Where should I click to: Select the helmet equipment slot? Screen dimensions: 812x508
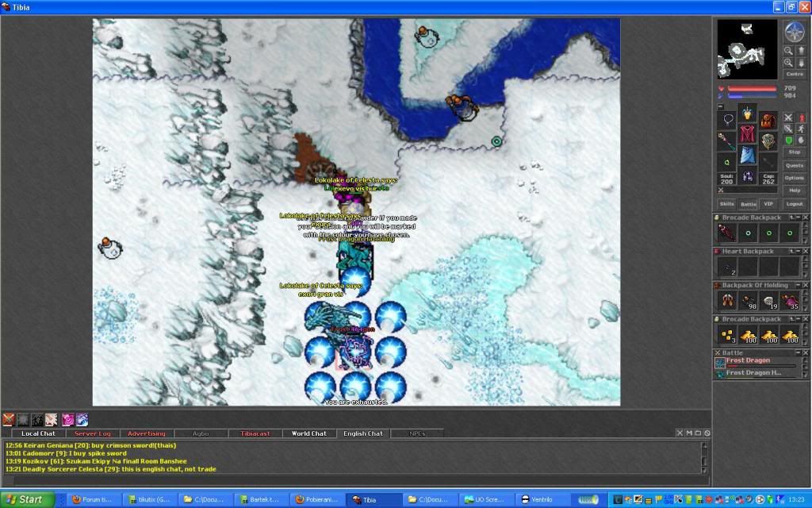tap(747, 114)
